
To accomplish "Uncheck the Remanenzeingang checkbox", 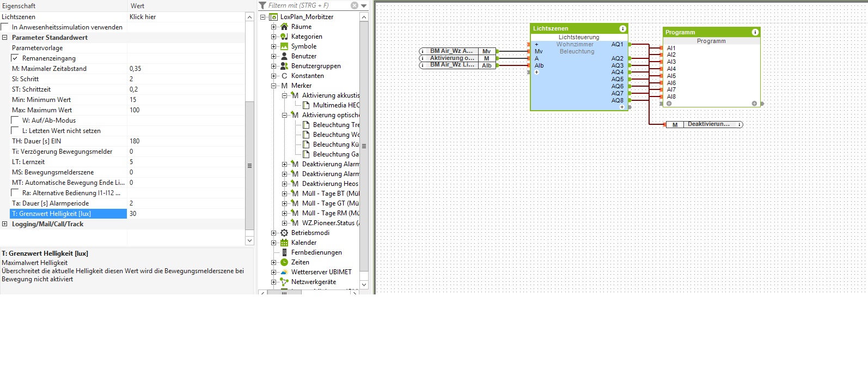I will pos(15,58).
